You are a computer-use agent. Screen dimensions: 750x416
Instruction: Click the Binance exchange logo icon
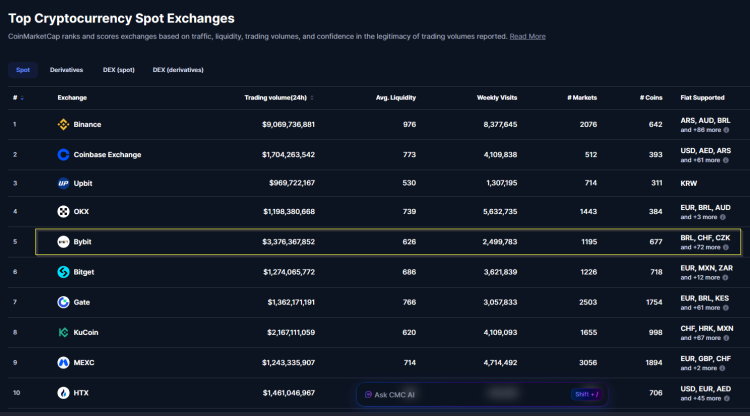click(x=63, y=125)
